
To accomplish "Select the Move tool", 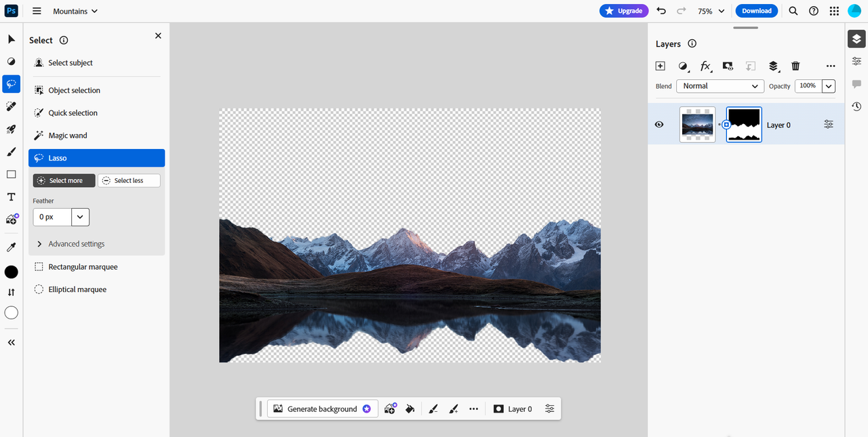I will click(12, 39).
